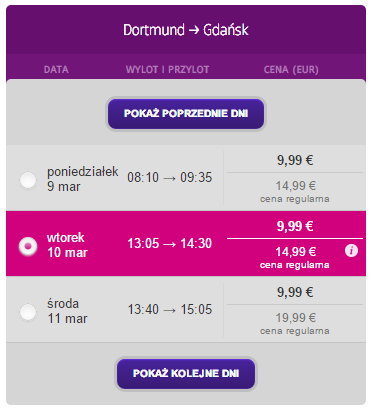Viewport: 373px width, 411px height.
Task: Click the Pokaż kolejne dni button
Action: point(186,373)
